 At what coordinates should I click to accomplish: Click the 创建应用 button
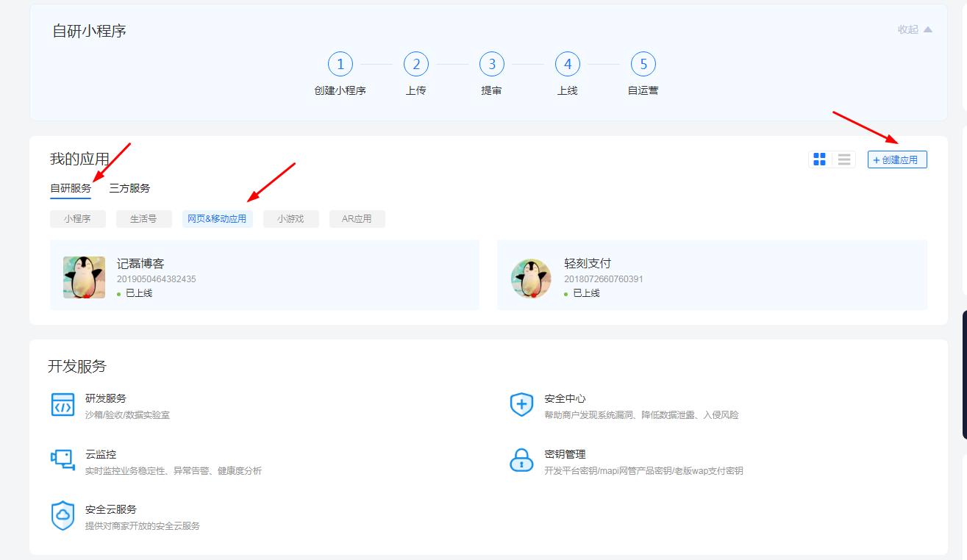click(x=897, y=159)
